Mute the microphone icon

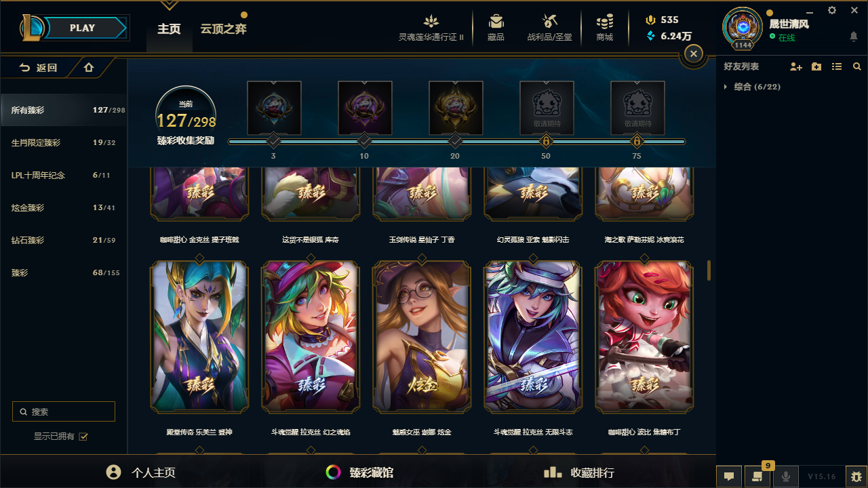(786, 476)
